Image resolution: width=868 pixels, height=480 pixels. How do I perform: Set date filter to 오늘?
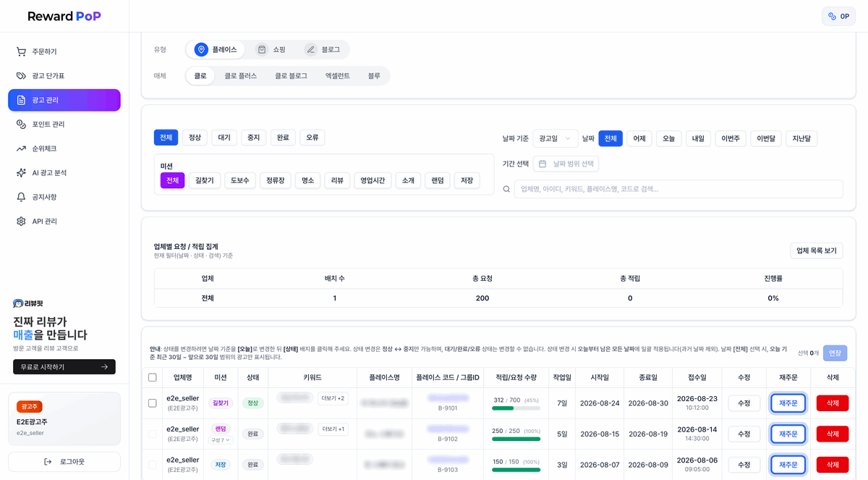668,138
